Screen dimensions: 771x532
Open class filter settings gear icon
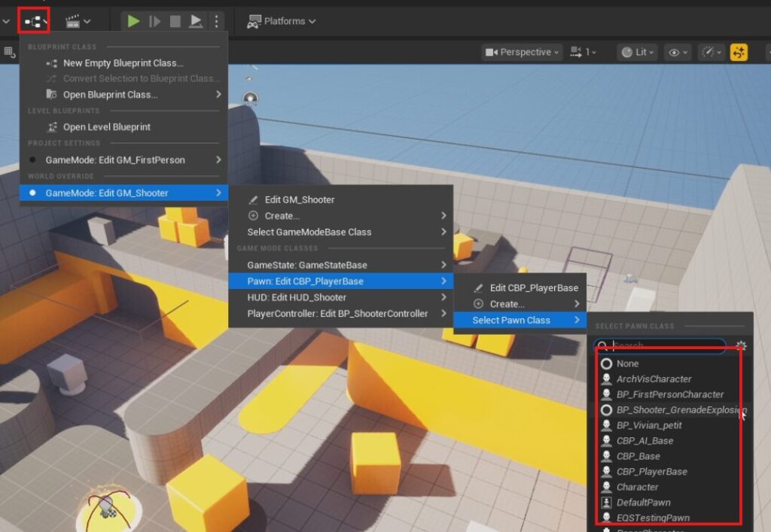(741, 346)
